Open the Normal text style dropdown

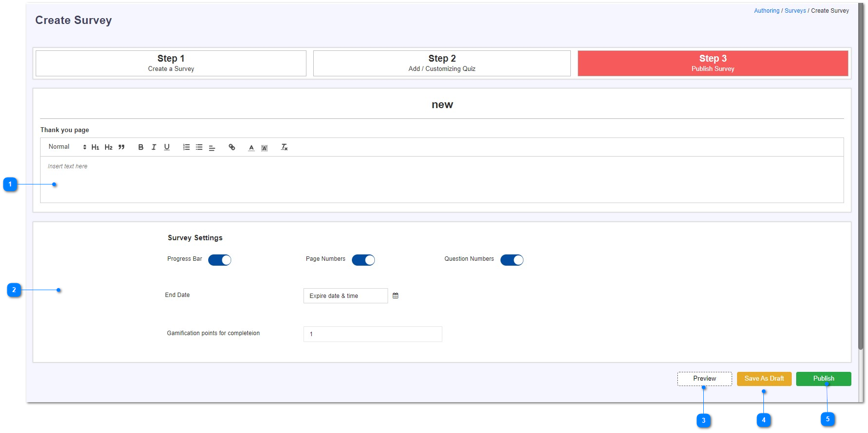tap(67, 147)
